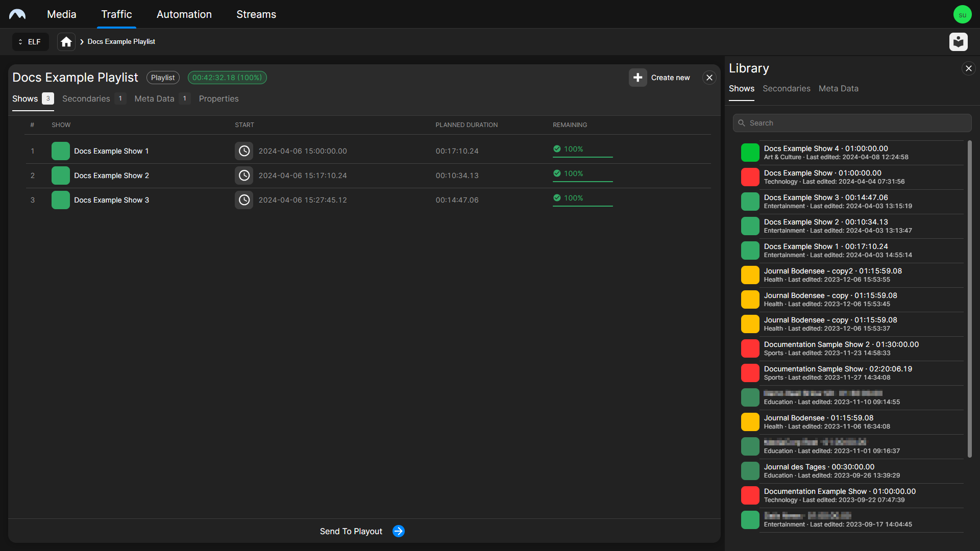Viewport: 980px width, 551px height.
Task: Open the Streams menu
Action: [x=256, y=14]
